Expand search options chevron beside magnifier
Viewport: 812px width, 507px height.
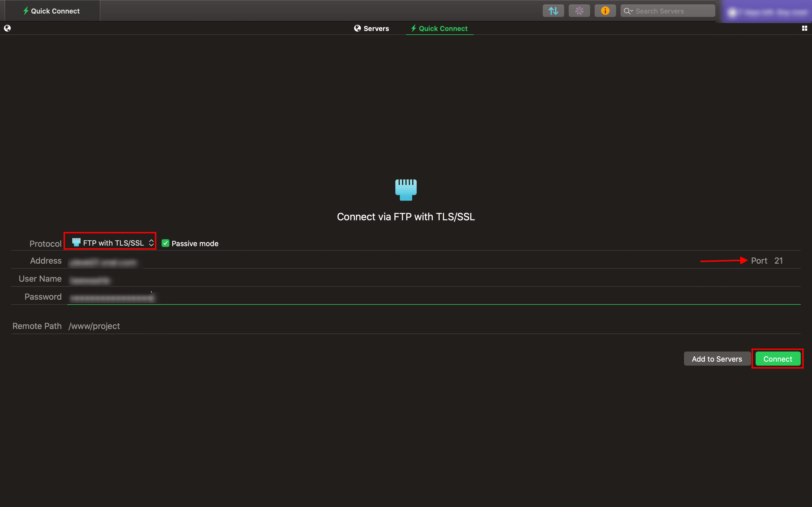632,11
